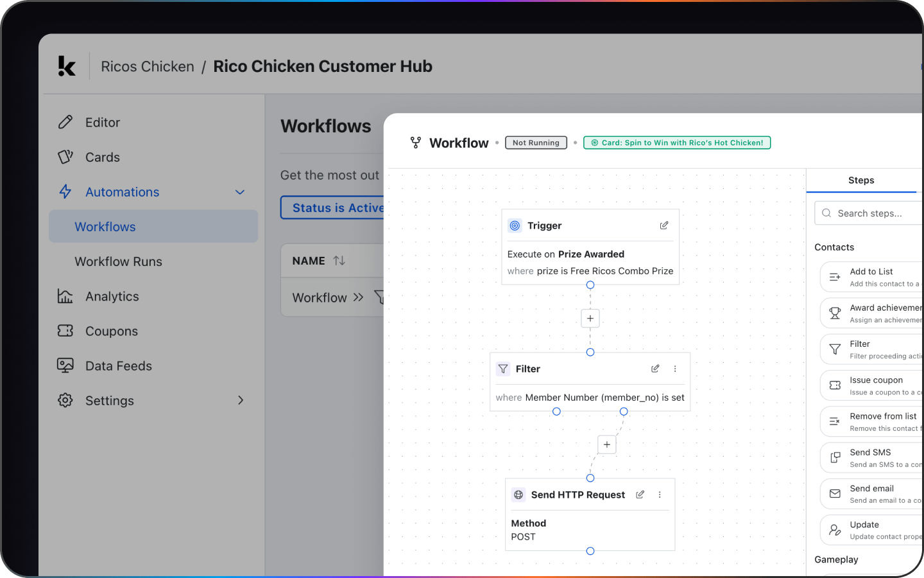
Task: Click the Filter funnel icon on the node
Action: [x=503, y=369]
